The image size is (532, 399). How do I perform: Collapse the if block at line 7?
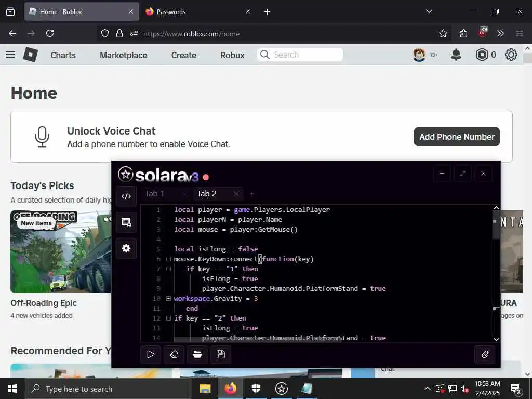coord(168,269)
